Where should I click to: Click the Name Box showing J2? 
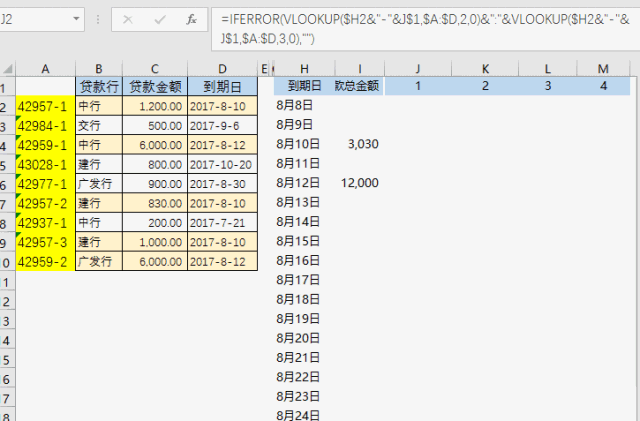pos(30,19)
